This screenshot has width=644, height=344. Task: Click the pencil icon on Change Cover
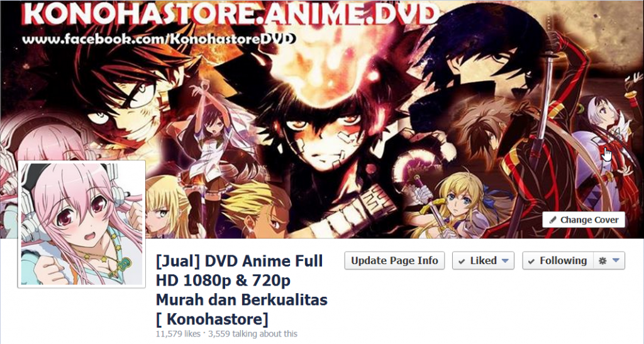tap(553, 220)
